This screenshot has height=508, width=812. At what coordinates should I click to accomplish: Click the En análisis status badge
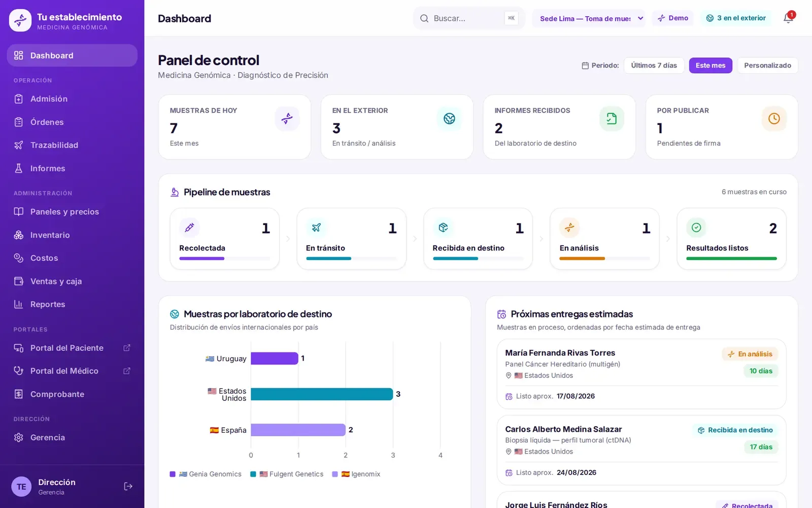[x=750, y=354]
